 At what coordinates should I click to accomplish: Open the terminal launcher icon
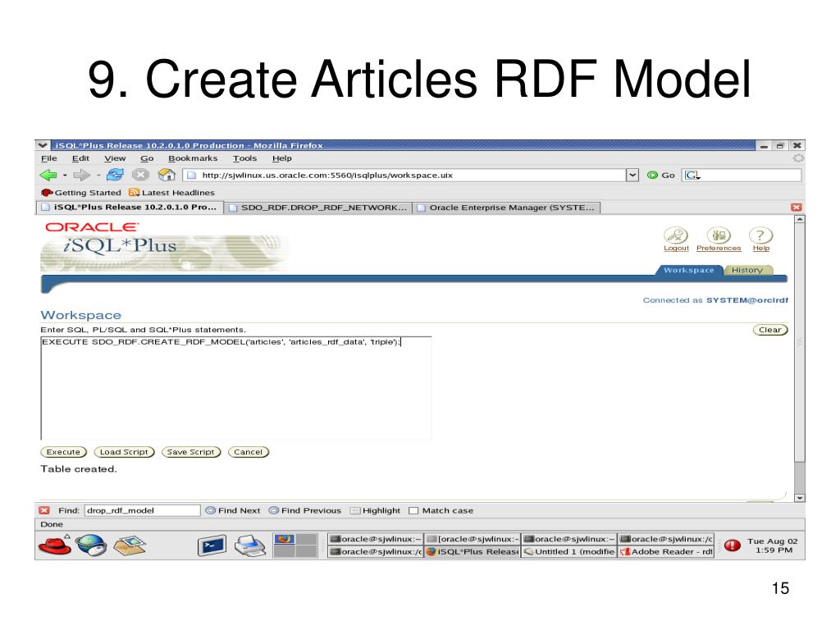[212, 546]
